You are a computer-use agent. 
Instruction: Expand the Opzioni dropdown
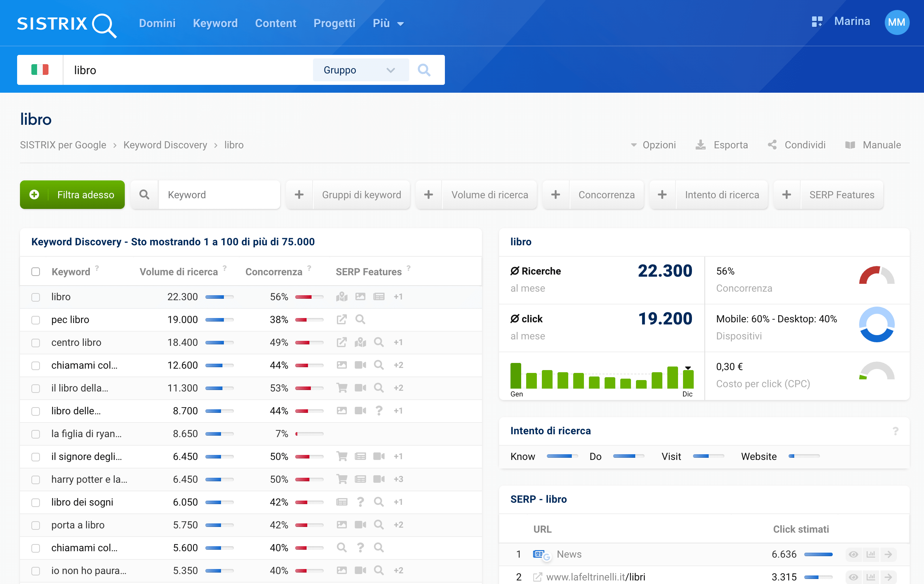653,145
